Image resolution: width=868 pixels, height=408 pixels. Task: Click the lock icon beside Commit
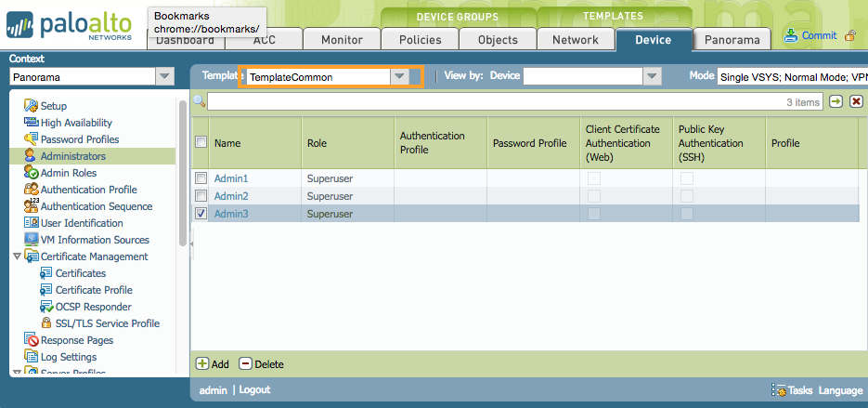tap(849, 36)
